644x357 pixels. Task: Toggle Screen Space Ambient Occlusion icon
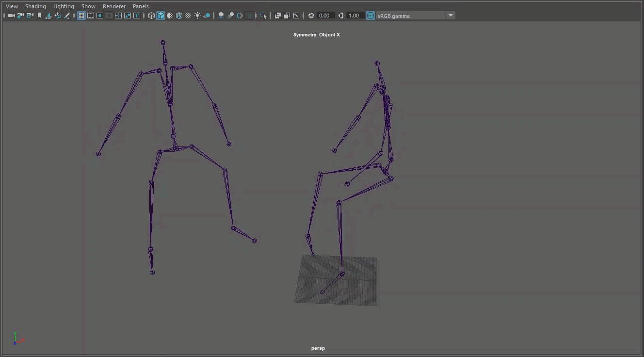click(221, 16)
